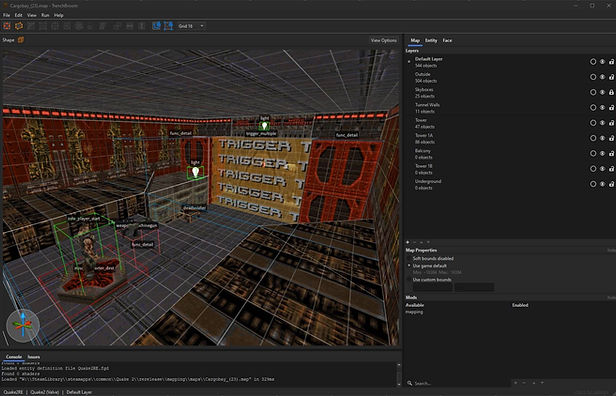Lock the Balcony layer

tap(612, 154)
